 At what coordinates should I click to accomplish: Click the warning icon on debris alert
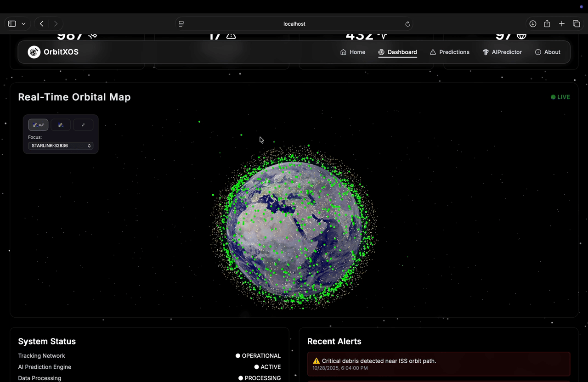click(316, 361)
